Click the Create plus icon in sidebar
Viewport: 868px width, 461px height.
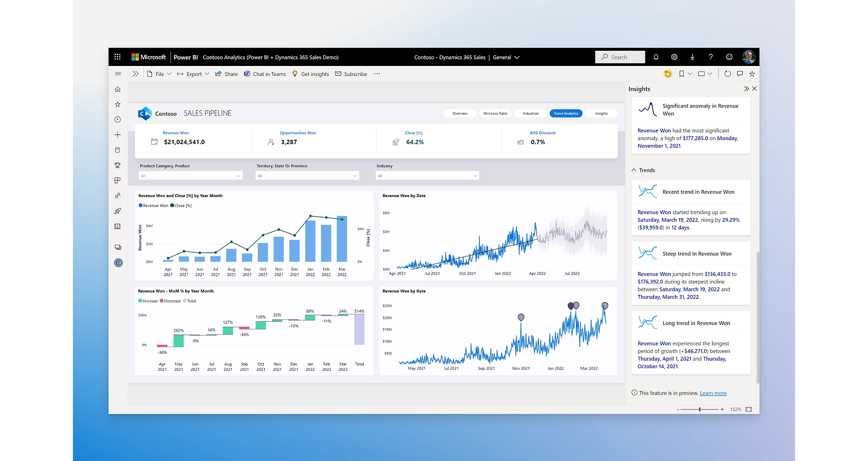click(x=118, y=135)
